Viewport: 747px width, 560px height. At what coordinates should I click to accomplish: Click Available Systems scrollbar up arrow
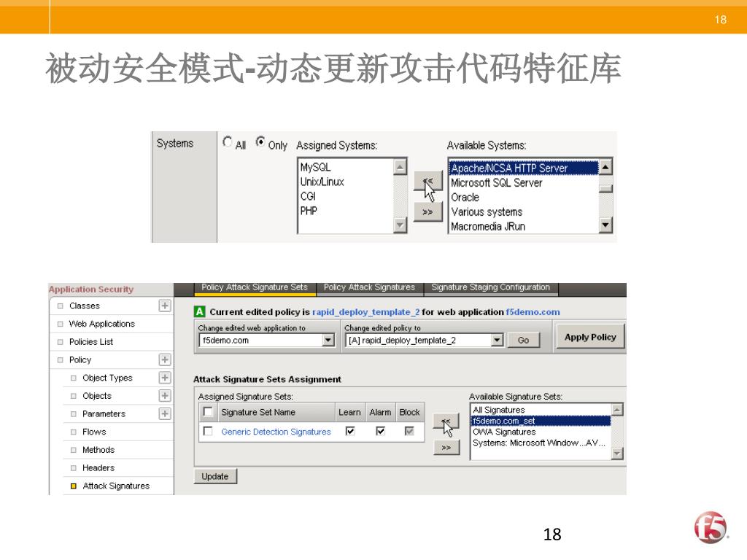(x=605, y=167)
